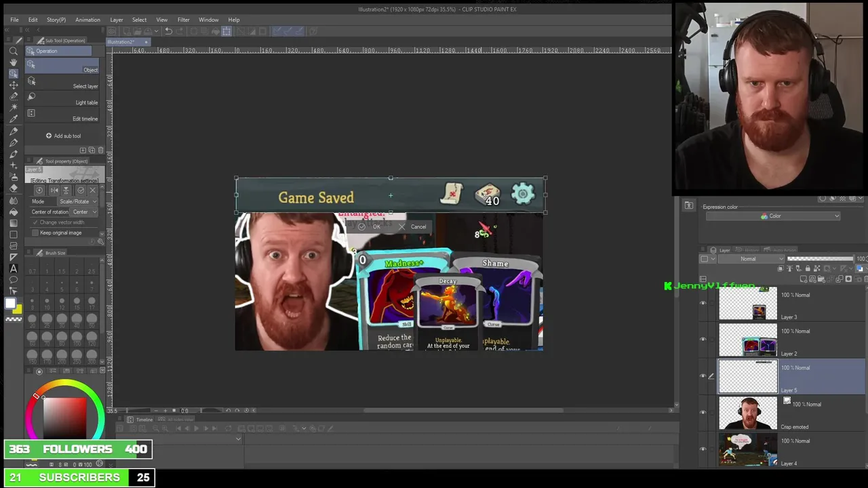Click Add sub tool button

63,136
